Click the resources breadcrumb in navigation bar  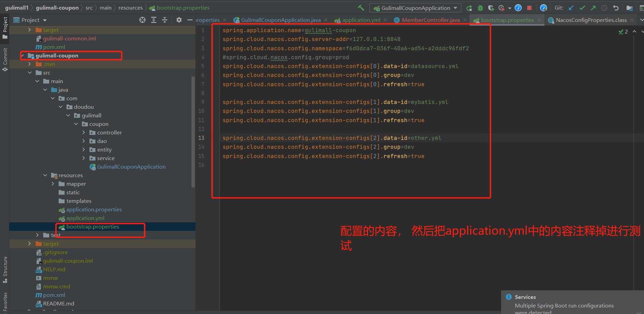(130, 8)
